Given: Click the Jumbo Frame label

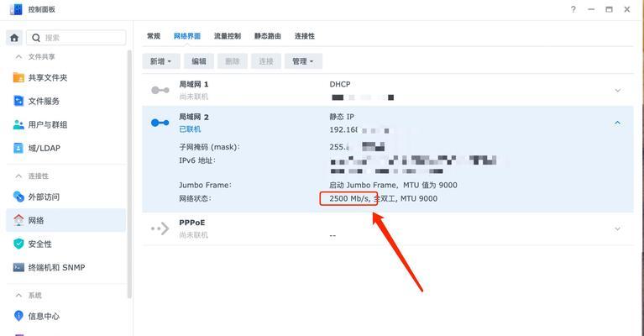Looking at the screenshot, I should (205, 185).
